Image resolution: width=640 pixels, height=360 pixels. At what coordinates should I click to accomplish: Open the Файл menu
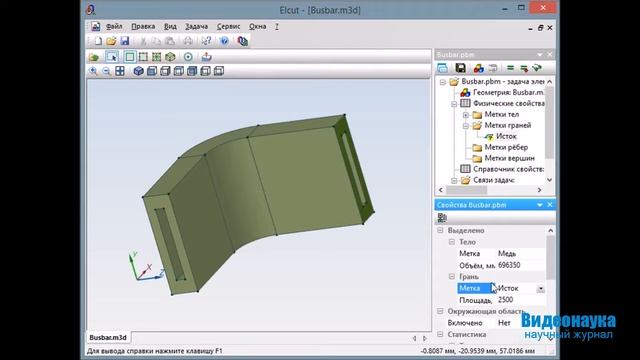tap(114, 27)
